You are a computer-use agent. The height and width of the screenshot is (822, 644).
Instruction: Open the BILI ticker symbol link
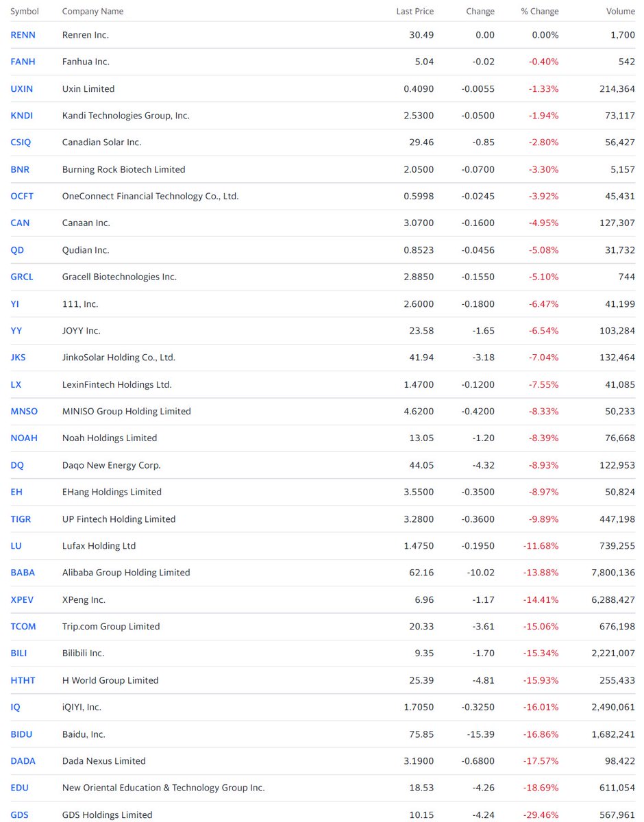click(19, 653)
